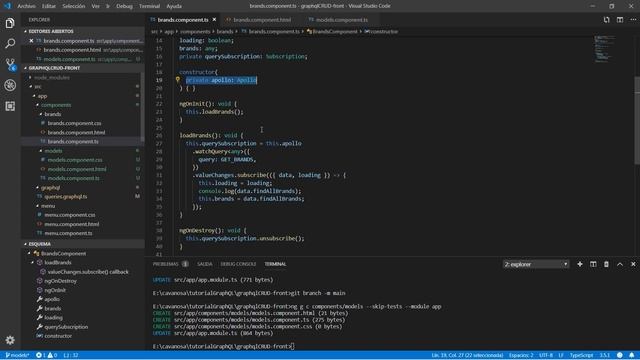Click the git branch indicator in status bar
The height and width of the screenshot is (360, 640).
pyautogui.click(x=17, y=355)
